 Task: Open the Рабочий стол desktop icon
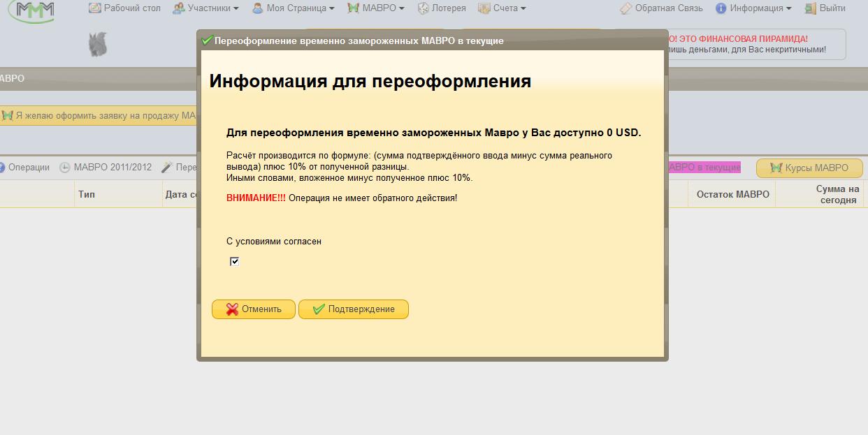point(95,8)
